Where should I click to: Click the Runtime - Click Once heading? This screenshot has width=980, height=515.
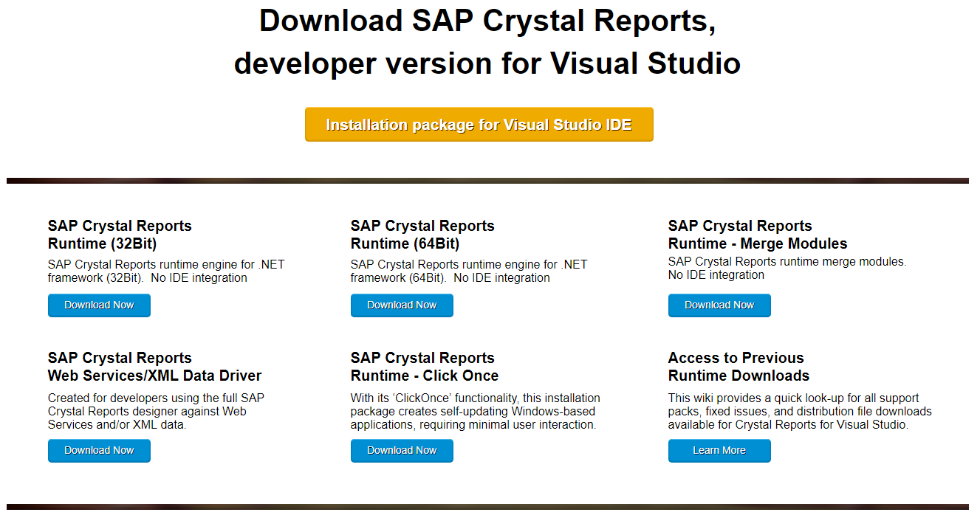pos(425,367)
